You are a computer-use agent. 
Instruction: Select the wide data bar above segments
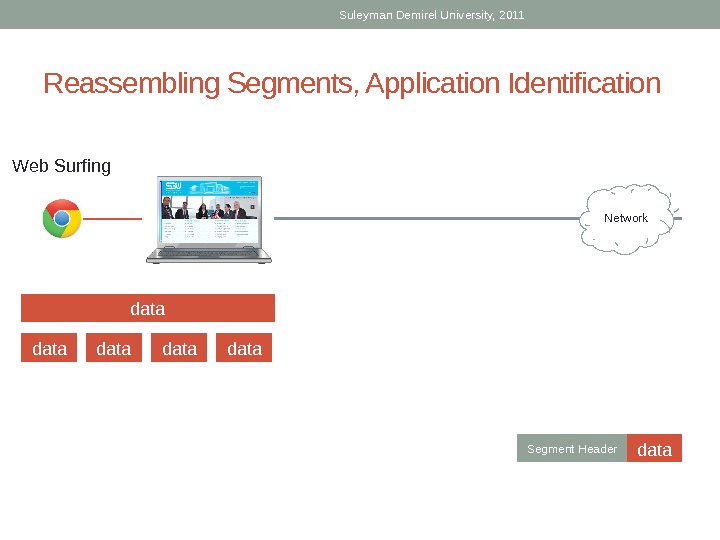[148, 308]
